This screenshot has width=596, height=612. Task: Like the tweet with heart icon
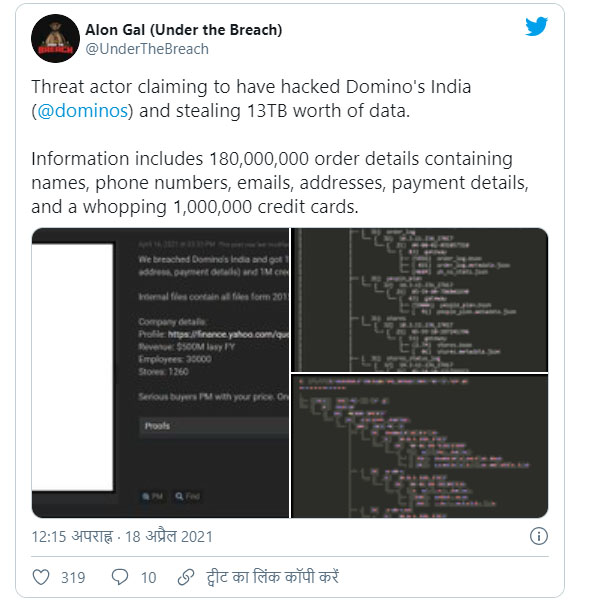(x=41, y=577)
